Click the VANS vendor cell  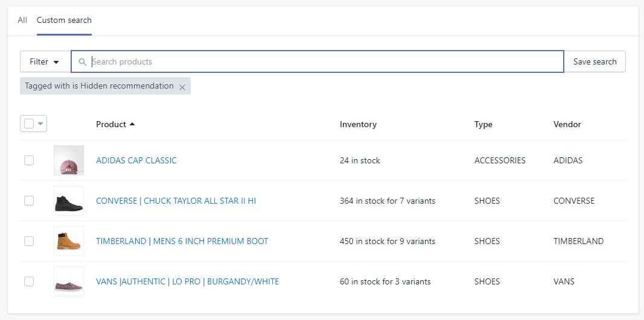564,281
